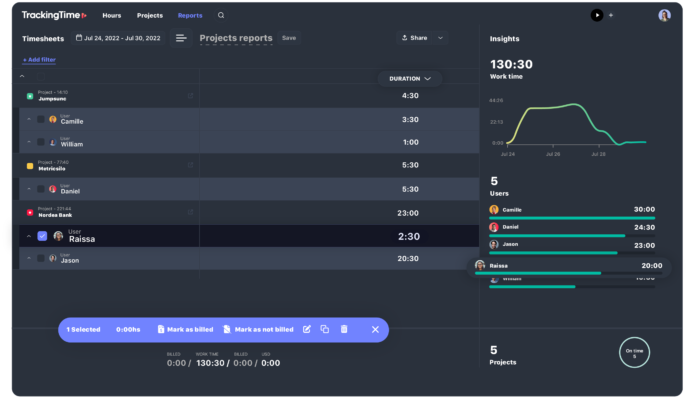This screenshot has width=686, height=400.
Task: Click the duplicate icon in selection bar
Action: tap(325, 329)
